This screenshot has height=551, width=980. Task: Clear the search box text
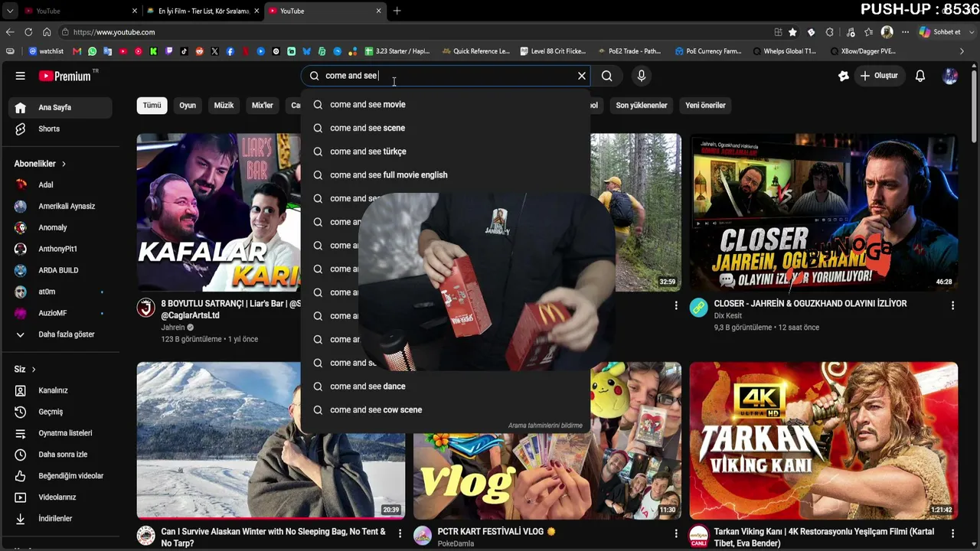pyautogui.click(x=582, y=76)
